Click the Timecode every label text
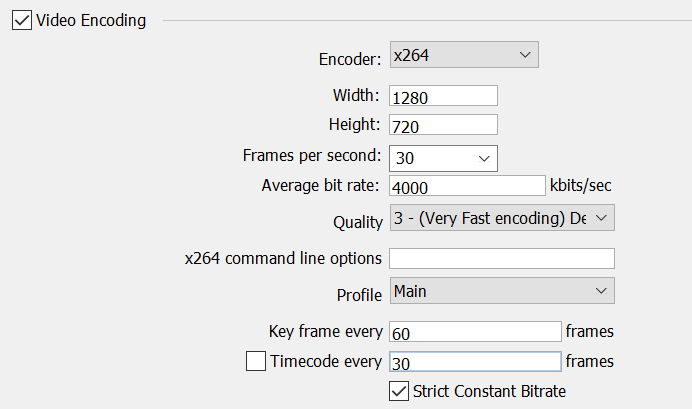The image size is (692, 409). (326, 361)
